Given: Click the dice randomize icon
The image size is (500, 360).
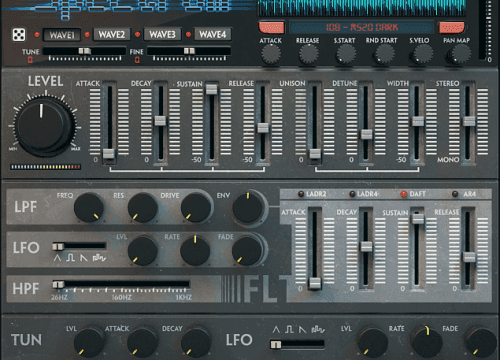Looking at the screenshot, I should pyautogui.click(x=19, y=35).
